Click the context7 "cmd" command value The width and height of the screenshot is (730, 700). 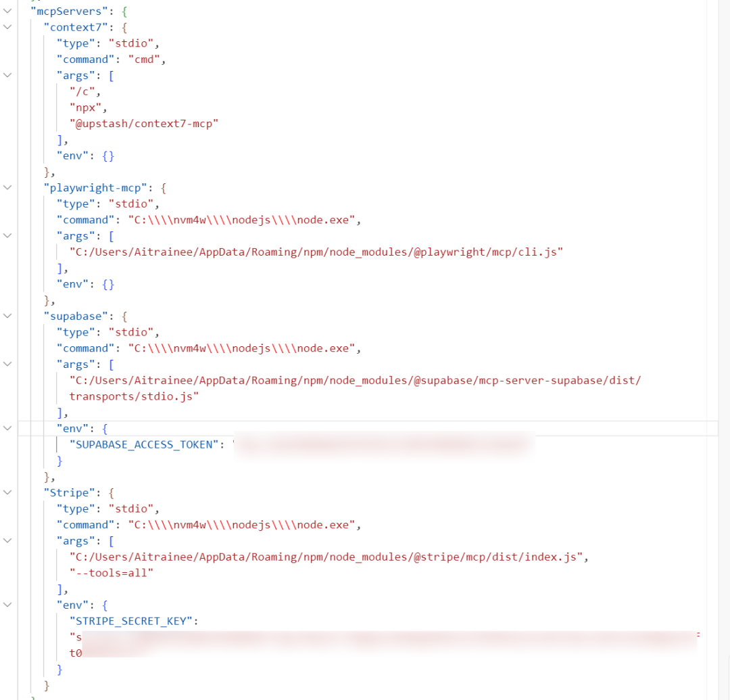click(144, 60)
